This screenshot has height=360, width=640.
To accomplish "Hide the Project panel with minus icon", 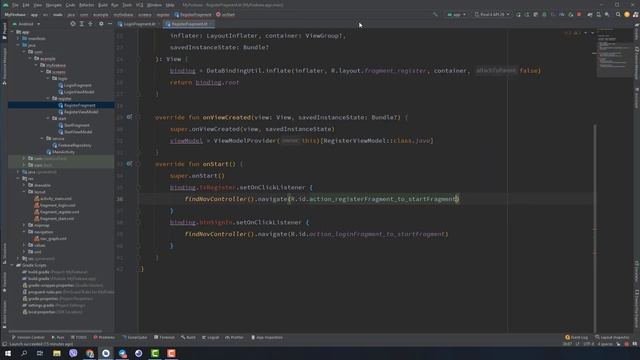I will [110, 24].
